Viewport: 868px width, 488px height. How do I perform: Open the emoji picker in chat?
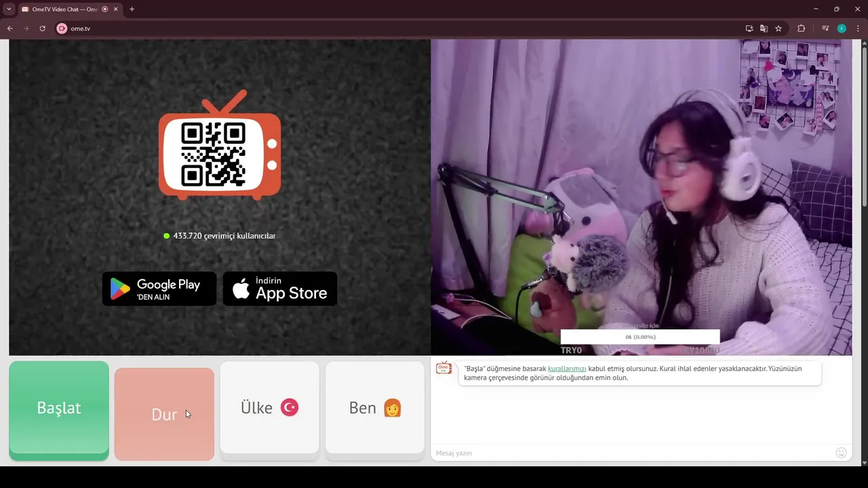click(842, 453)
